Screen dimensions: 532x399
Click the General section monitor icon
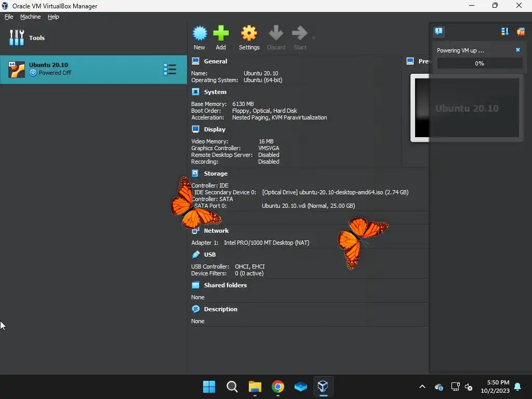click(x=195, y=61)
